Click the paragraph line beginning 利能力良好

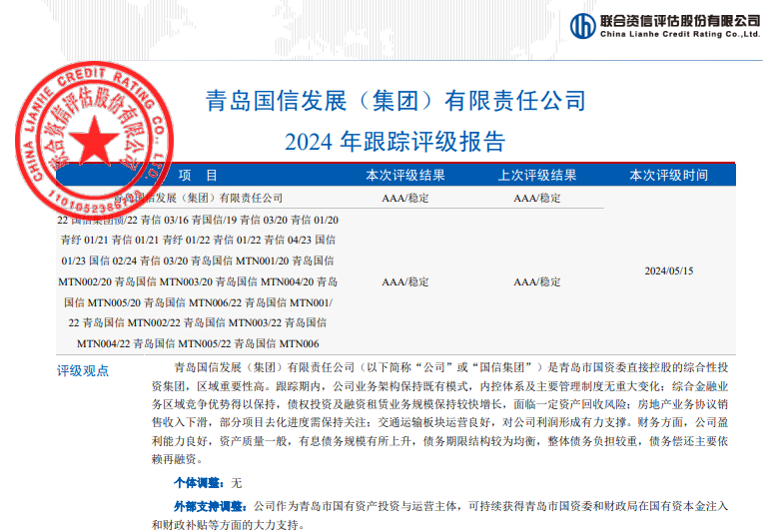[x=439, y=441]
